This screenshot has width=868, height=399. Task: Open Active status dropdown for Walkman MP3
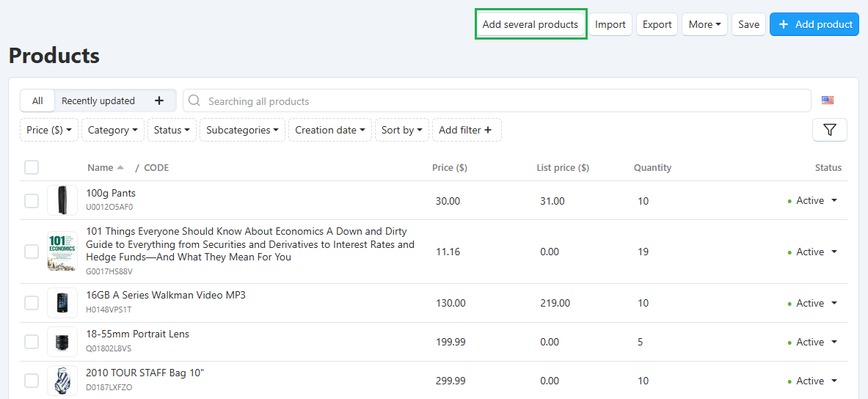(813, 303)
